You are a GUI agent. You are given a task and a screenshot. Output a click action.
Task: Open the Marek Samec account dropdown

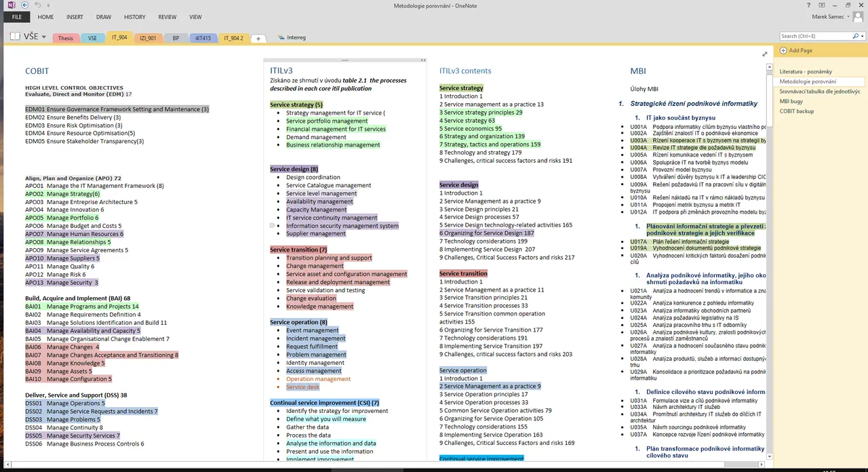(x=830, y=17)
